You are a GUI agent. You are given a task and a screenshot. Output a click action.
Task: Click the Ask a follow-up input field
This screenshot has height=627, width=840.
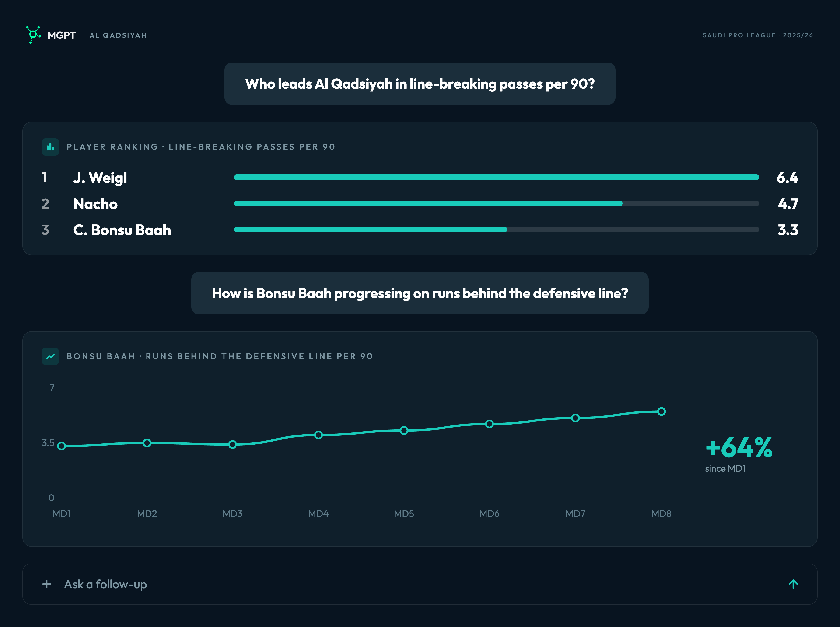click(x=420, y=584)
